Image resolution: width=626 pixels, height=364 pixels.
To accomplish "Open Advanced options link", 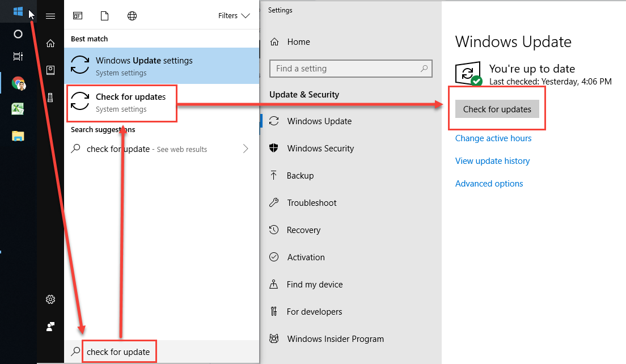I will [x=489, y=184].
